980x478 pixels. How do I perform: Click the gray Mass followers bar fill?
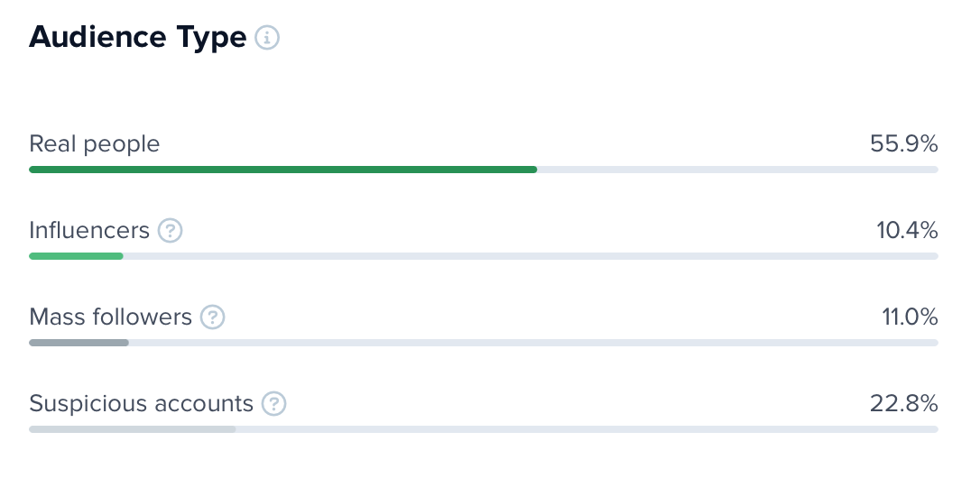[x=79, y=343]
